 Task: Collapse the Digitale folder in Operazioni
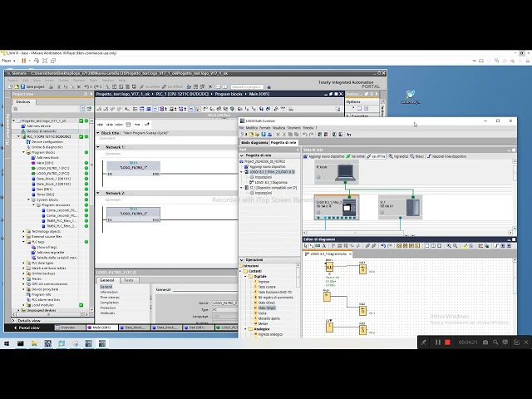[x=246, y=277]
